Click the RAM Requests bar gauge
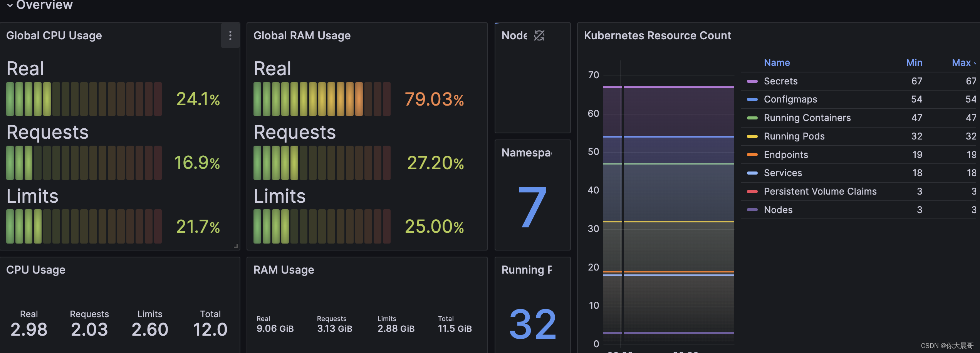 point(322,163)
